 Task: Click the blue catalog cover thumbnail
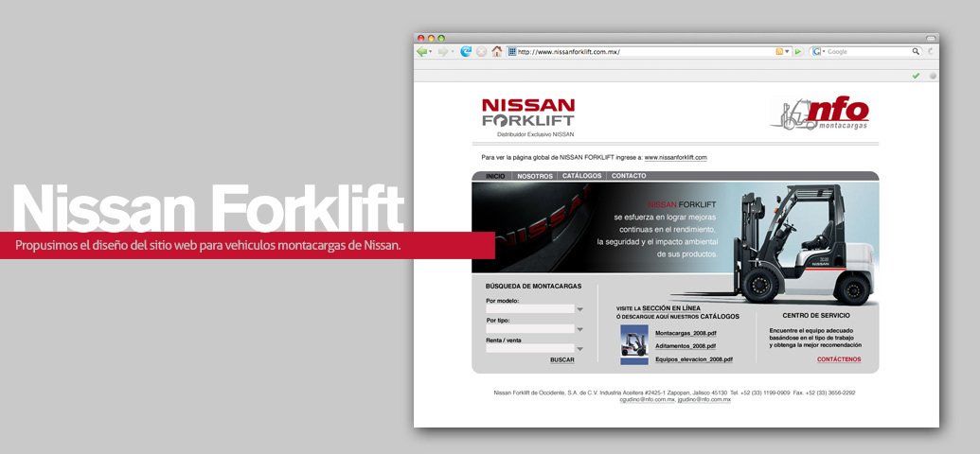(634, 344)
